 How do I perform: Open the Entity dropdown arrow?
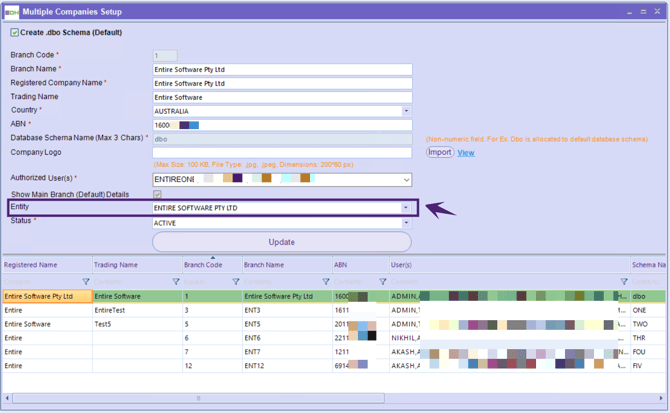tap(405, 208)
